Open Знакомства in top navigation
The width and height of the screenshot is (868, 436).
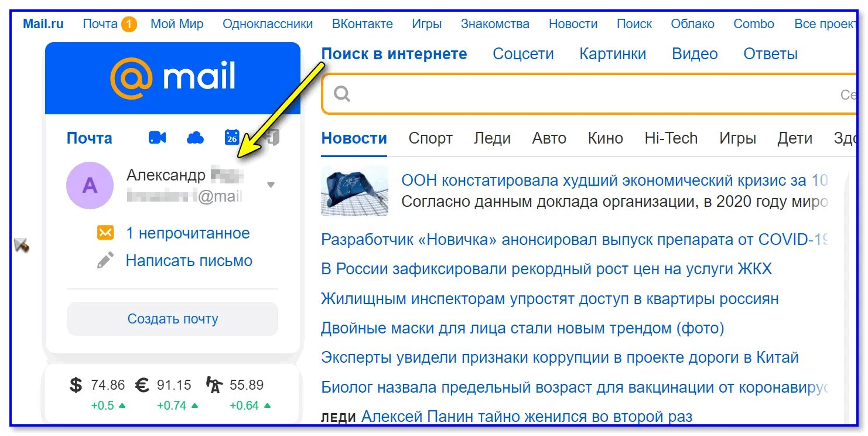(x=495, y=24)
